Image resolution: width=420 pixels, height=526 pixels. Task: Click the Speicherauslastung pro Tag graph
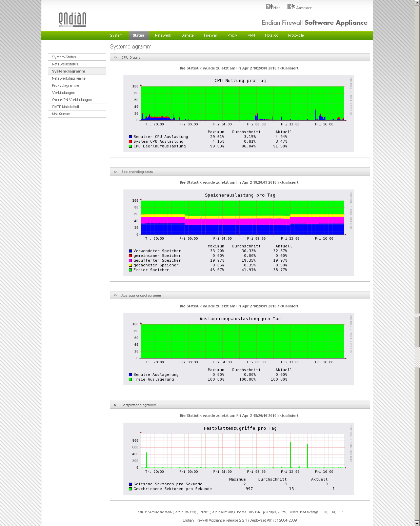point(242,218)
